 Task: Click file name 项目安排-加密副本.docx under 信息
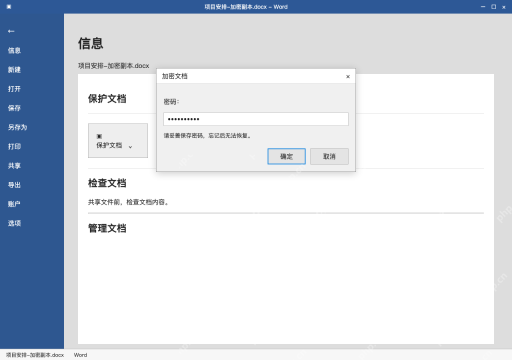[x=114, y=66]
